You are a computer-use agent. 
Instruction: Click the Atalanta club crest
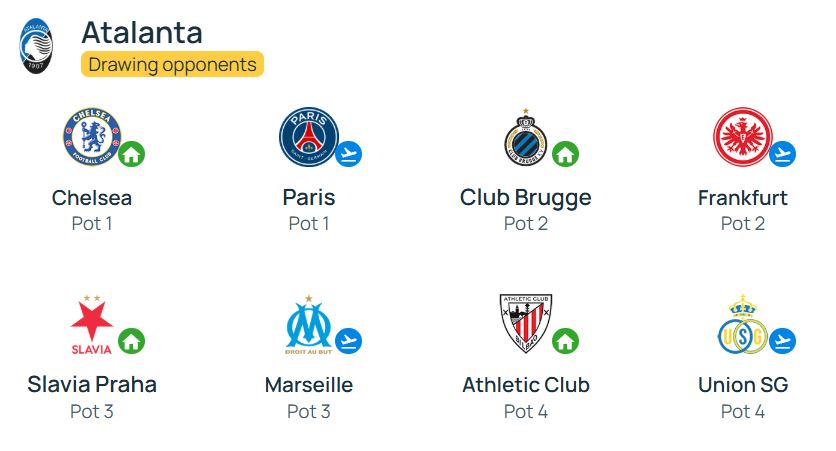36,46
